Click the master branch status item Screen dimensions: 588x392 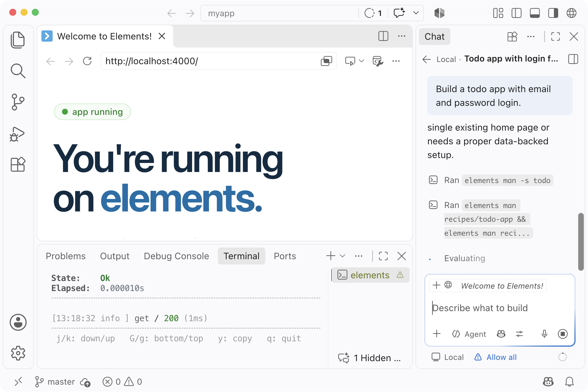click(x=55, y=382)
